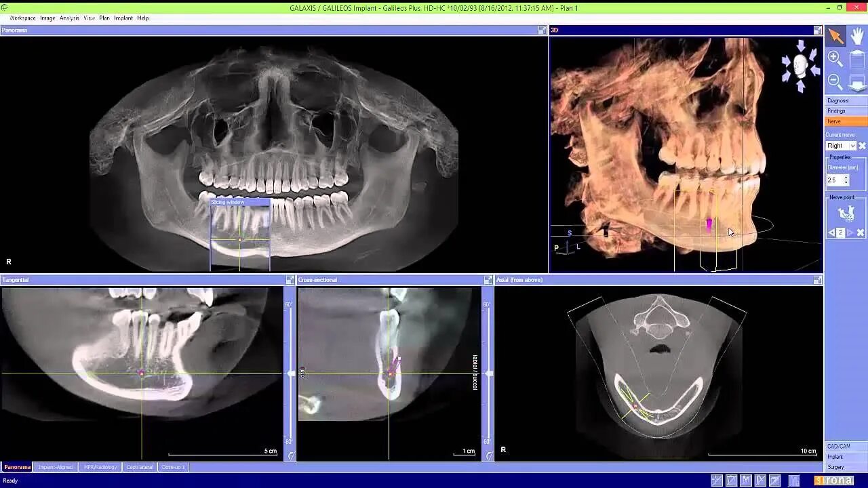868x488 pixels.
Task: Click the second status bar tool icon
Action: [732, 481]
